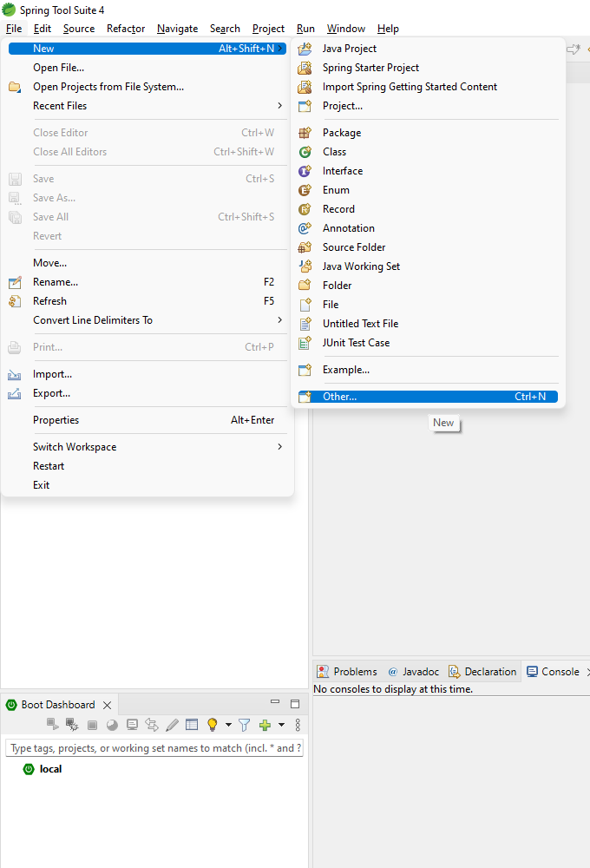The image size is (590, 868).
Task: Open console icon in Boot Dashboard toolbar
Action: point(132,725)
